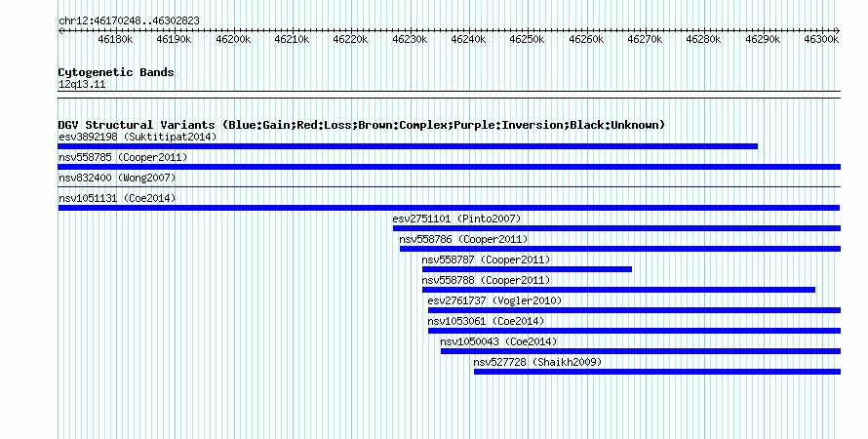
Task: Click the nsv558786 blue variant bar
Action: tap(620, 249)
